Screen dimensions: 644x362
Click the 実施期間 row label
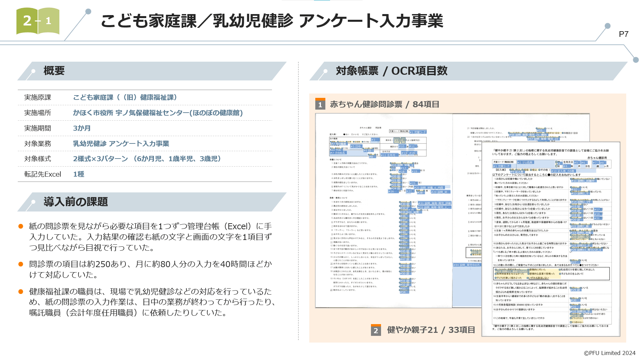(x=38, y=128)
